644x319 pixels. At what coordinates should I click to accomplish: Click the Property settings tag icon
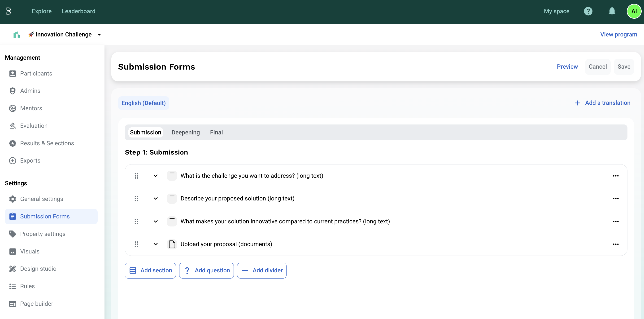(13, 234)
